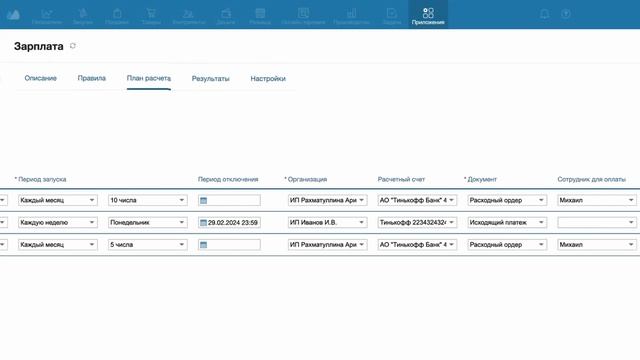Open the Приложения section in top navigation
Screen dimensions: 640x360
[428, 16]
